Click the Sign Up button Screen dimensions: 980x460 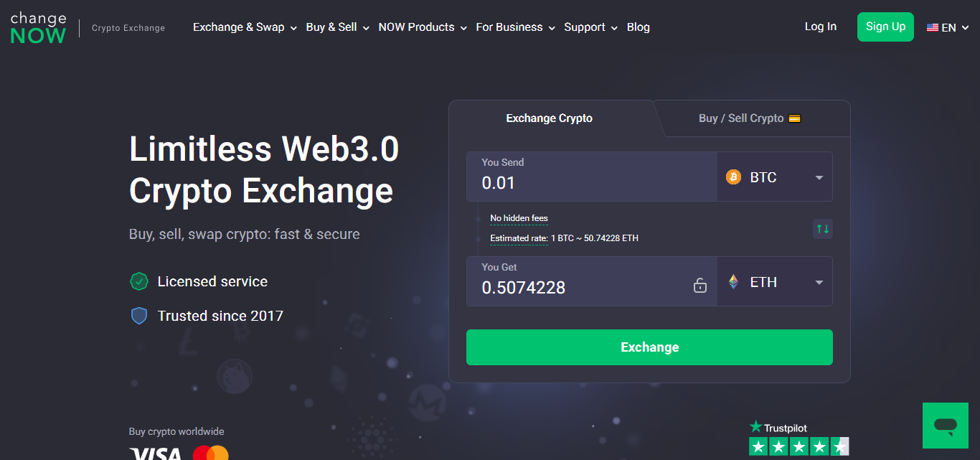click(x=885, y=27)
